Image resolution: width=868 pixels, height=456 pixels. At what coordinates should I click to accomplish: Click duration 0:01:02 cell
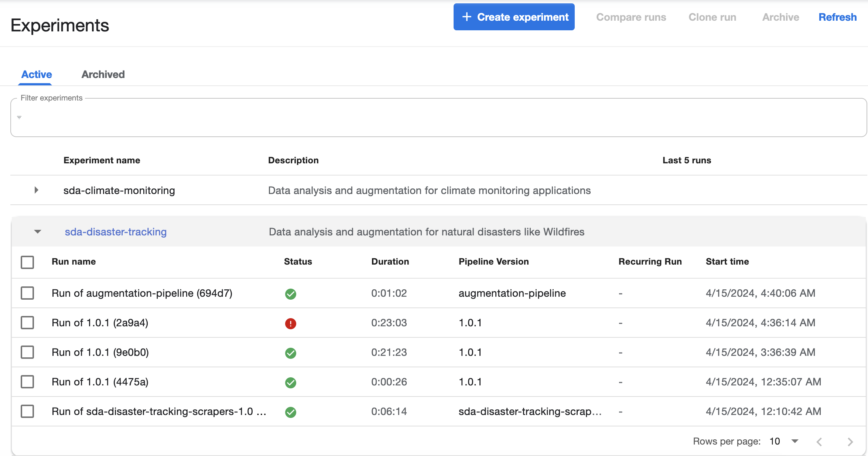pyautogui.click(x=389, y=293)
